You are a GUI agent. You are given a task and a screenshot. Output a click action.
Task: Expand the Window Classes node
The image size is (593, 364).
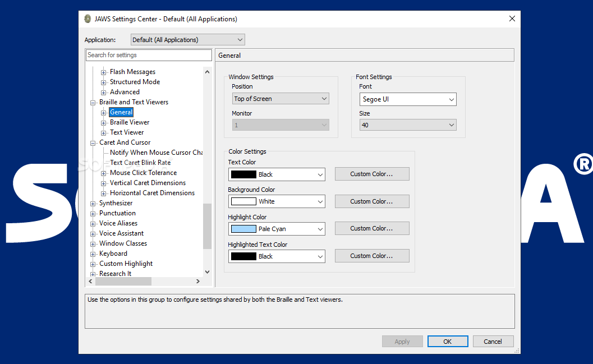93,244
